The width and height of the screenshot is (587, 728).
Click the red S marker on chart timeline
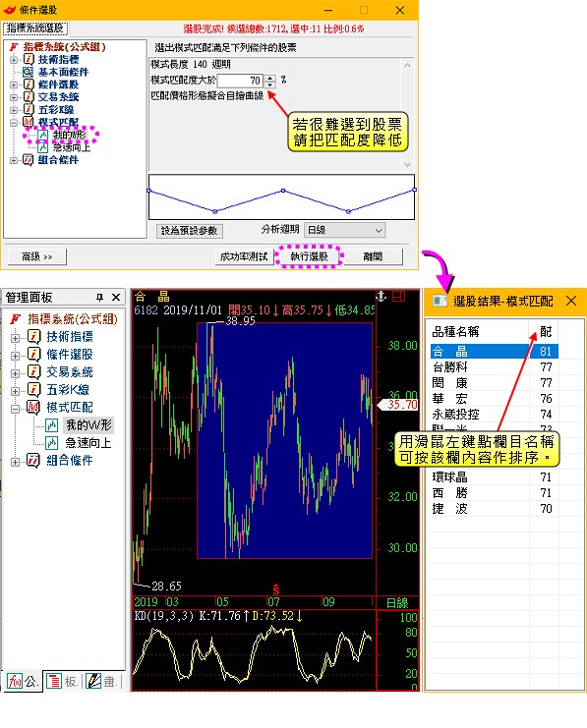click(276, 589)
